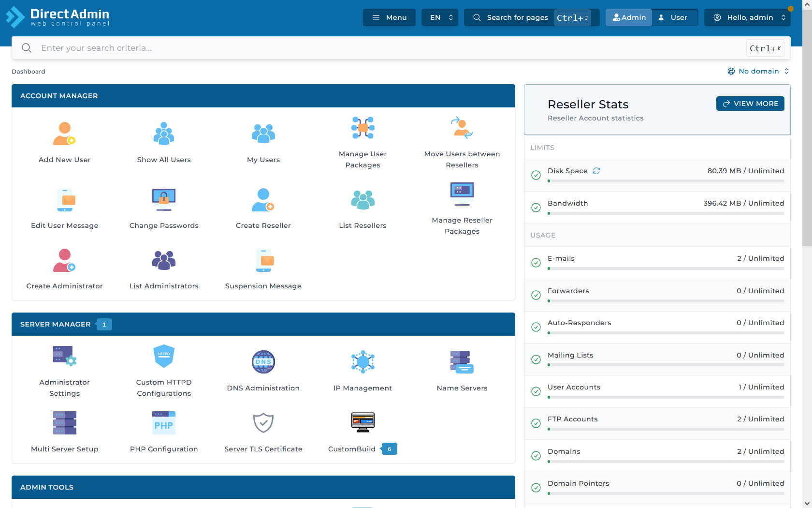Open the PHP Configuration icon

[x=164, y=423]
